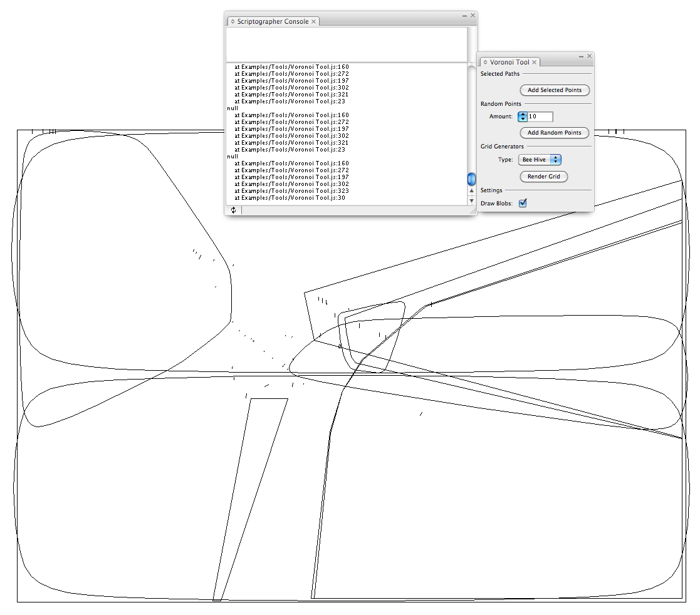Close the Scriptographer Console tab
The image size is (700, 615).
pos(314,21)
